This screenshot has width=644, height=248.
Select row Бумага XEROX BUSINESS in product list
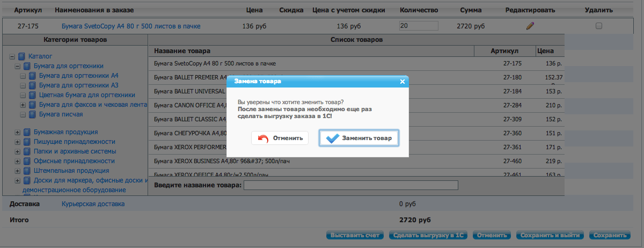[356, 161]
